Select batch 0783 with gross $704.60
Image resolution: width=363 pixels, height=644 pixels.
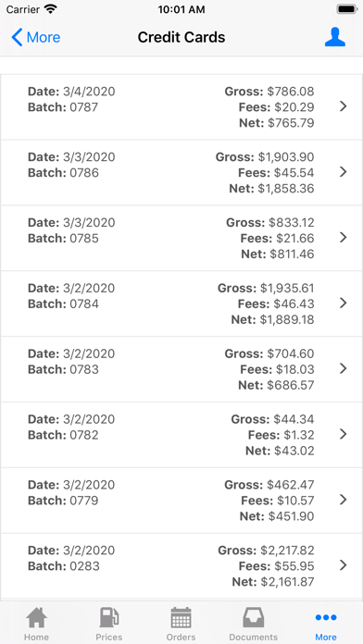pyautogui.click(x=181, y=369)
